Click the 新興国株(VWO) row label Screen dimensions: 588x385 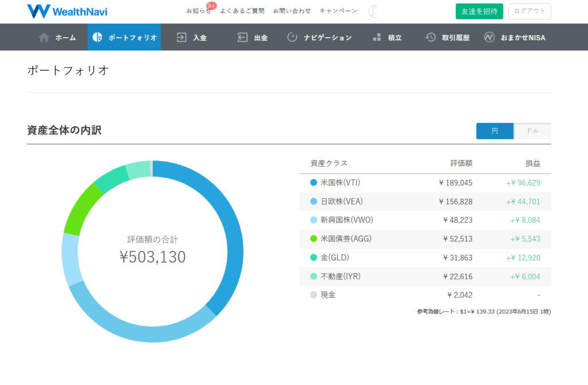pos(347,220)
